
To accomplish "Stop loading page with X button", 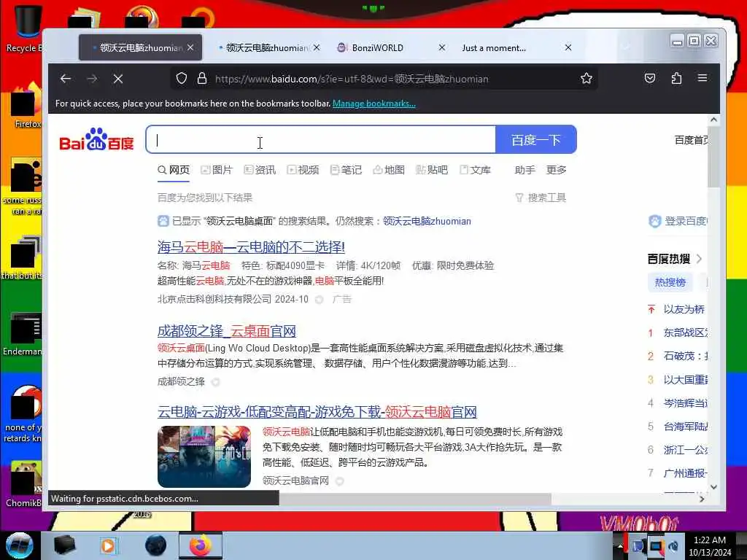I will click(x=118, y=79).
